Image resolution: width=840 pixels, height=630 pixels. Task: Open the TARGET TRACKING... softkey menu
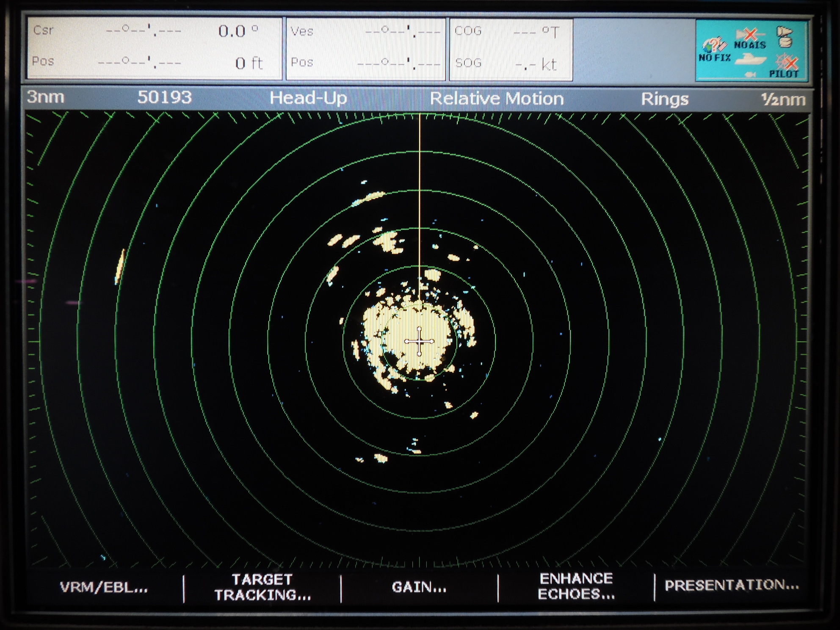262,587
